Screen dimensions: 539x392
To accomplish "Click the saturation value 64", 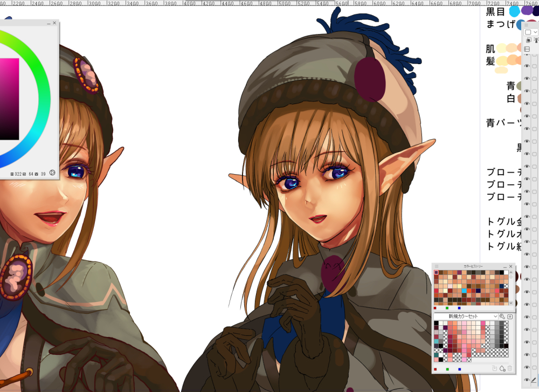I will tap(31, 174).
